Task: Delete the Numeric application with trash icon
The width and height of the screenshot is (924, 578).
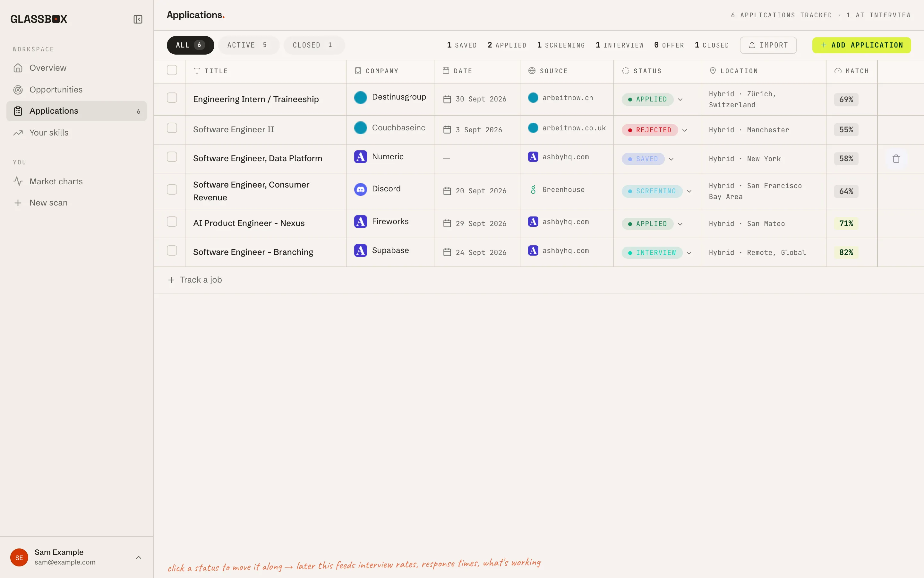Action: click(896, 159)
